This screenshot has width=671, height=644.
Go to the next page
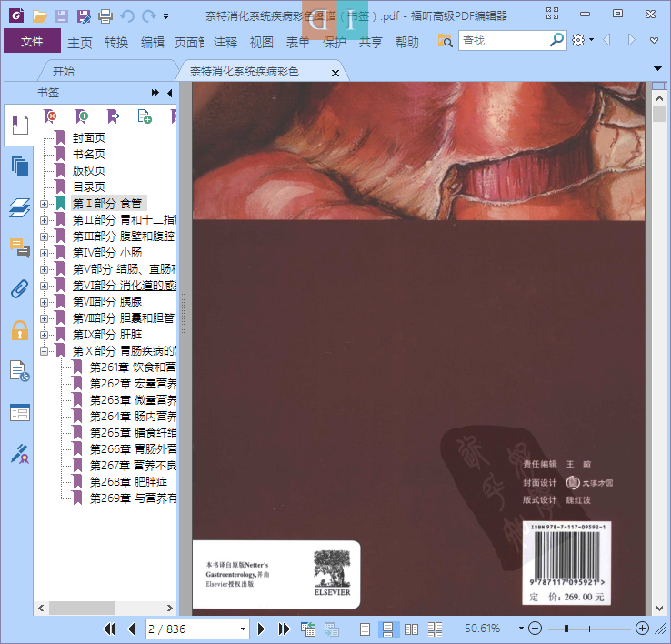click(261, 629)
